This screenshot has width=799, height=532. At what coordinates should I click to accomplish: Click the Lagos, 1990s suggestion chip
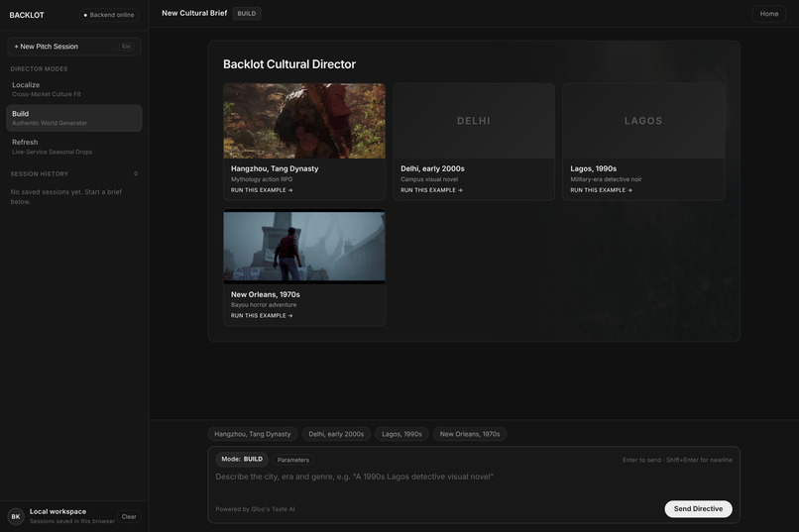click(402, 434)
